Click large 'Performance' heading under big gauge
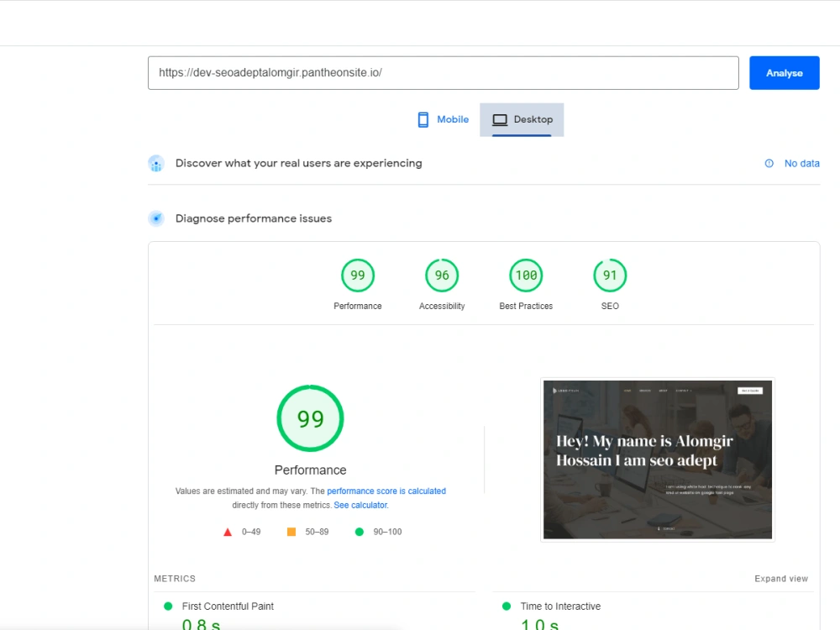Screen dimensions: 840x630 pyautogui.click(x=310, y=470)
